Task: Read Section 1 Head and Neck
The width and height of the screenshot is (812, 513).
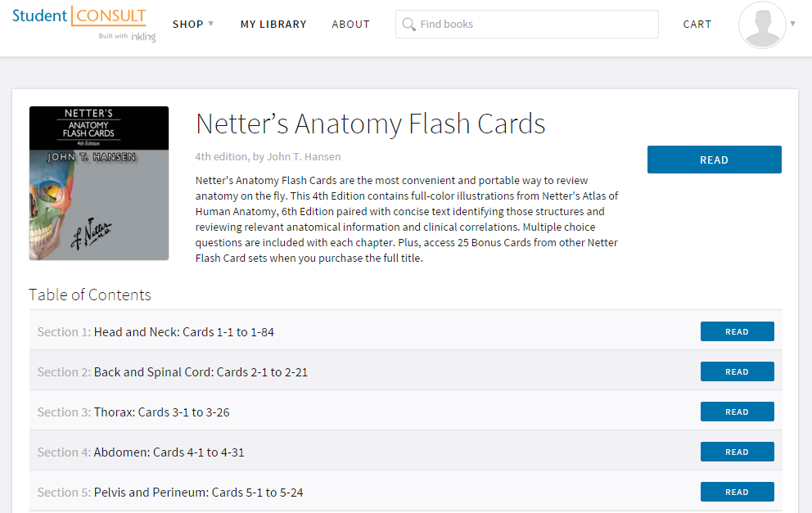Action: click(x=737, y=331)
